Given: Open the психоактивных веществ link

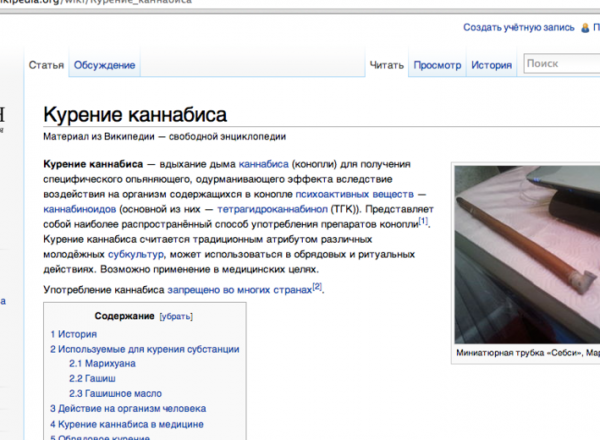Looking at the screenshot, I should [x=355, y=194].
